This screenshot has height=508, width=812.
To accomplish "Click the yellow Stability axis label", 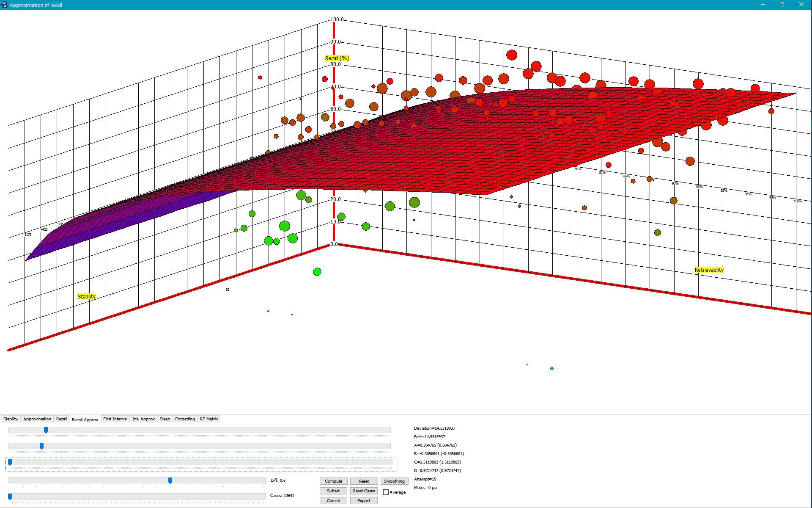I will (86, 296).
